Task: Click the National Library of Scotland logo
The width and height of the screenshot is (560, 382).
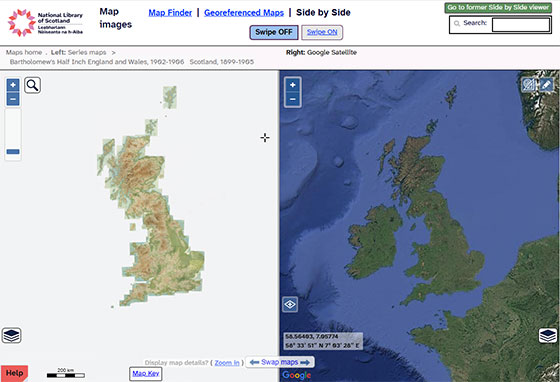Action: pyautogui.click(x=45, y=23)
